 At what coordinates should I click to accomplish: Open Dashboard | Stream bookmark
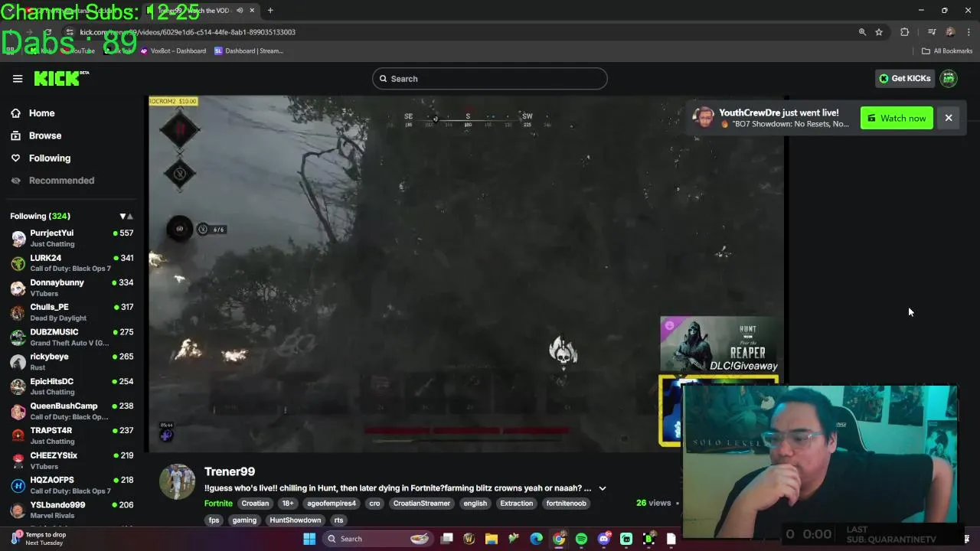click(x=249, y=51)
